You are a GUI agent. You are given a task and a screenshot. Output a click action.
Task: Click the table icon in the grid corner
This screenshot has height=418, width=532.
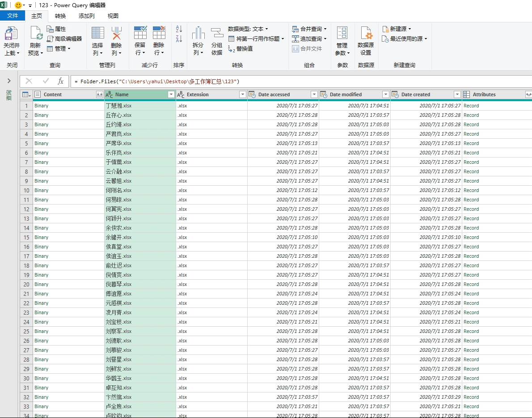point(25,94)
